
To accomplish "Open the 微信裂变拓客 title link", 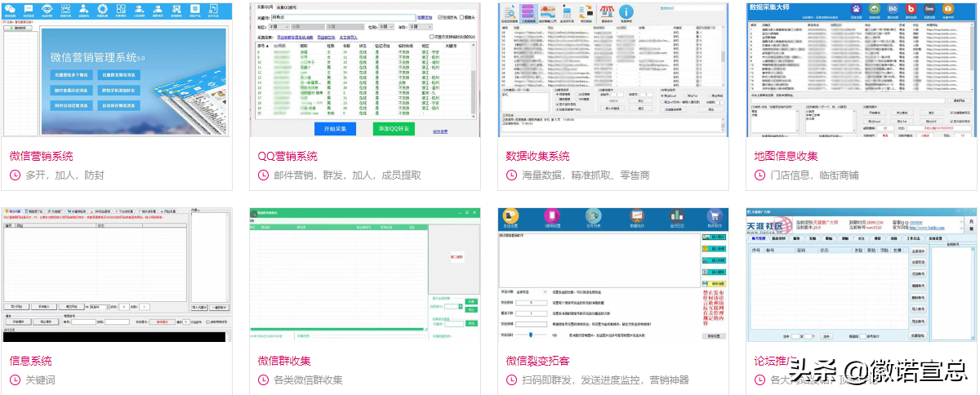I will [538, 360].
